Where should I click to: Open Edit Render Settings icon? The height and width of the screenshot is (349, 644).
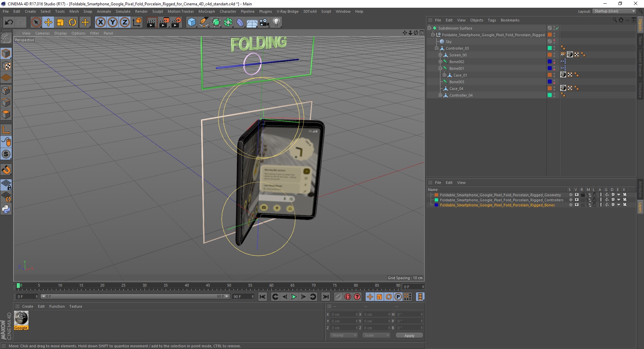tap(176, 22)
